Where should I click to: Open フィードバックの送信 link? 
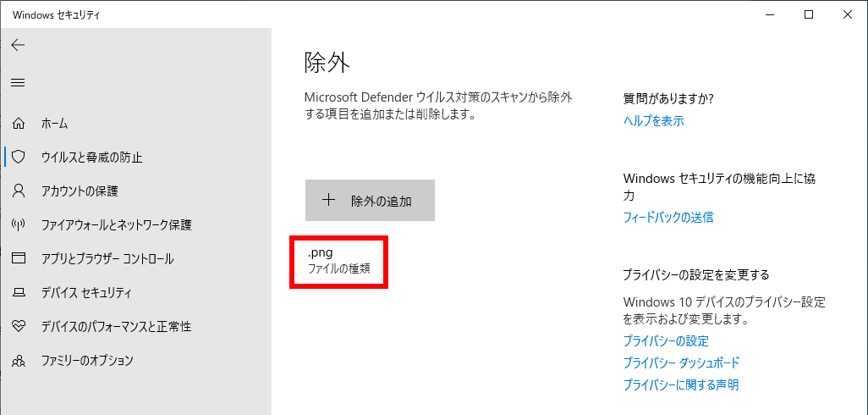[x=668, y=217]
